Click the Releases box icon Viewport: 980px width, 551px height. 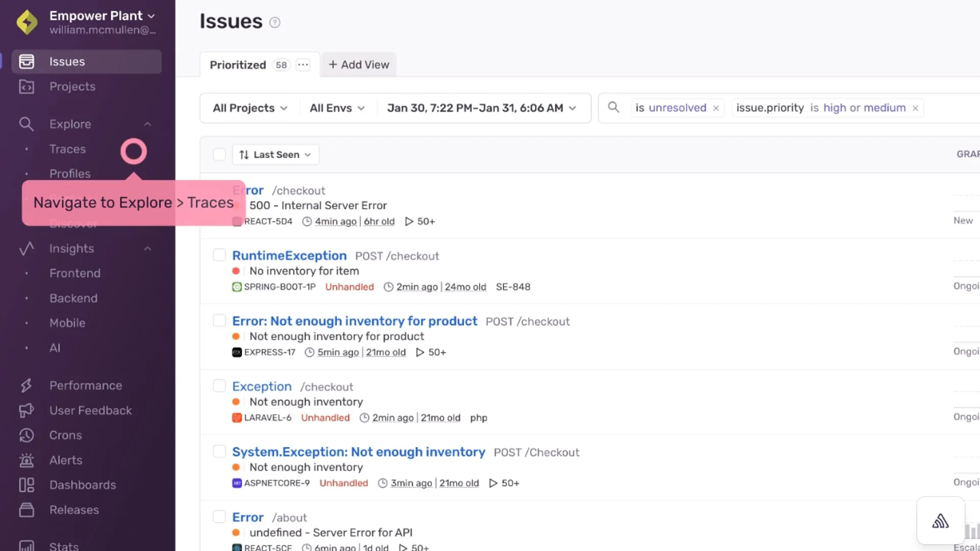pyautogui.click(x=27, y=510)
